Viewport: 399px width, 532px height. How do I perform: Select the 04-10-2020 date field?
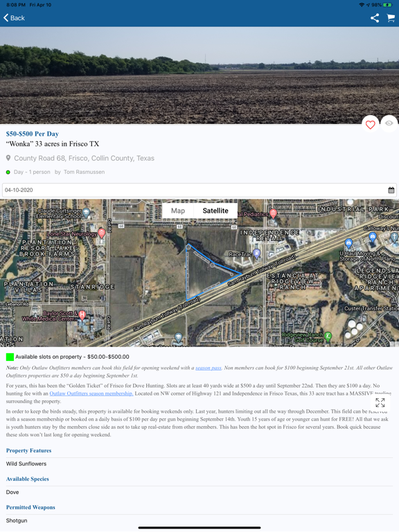point(199,190)
